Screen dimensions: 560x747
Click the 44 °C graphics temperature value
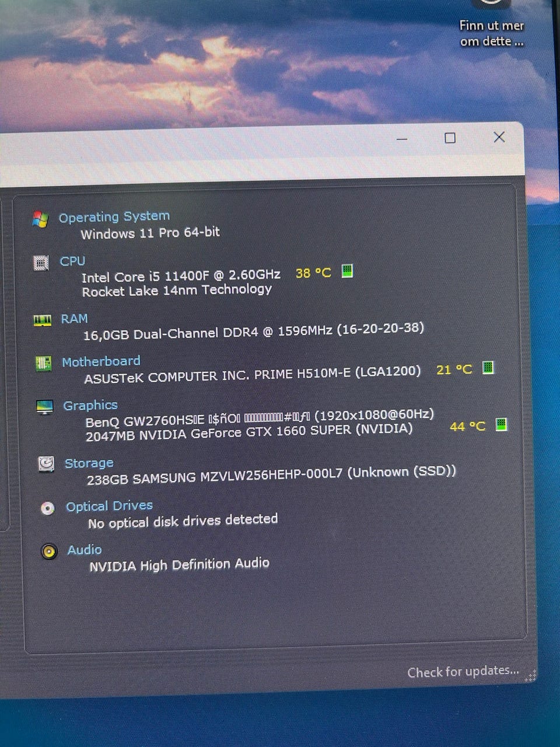pyautogui.click(x=467, y=426)
